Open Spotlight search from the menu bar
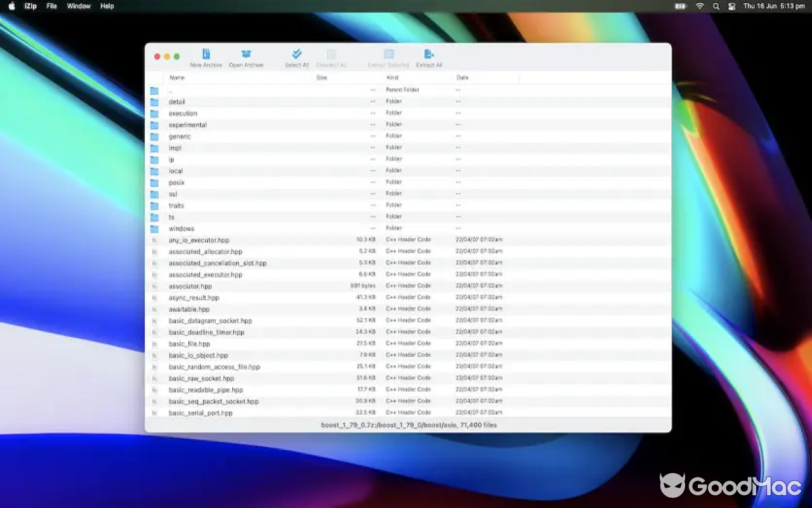The width and height of the screenshot is (812, 508). coord(716,6)
